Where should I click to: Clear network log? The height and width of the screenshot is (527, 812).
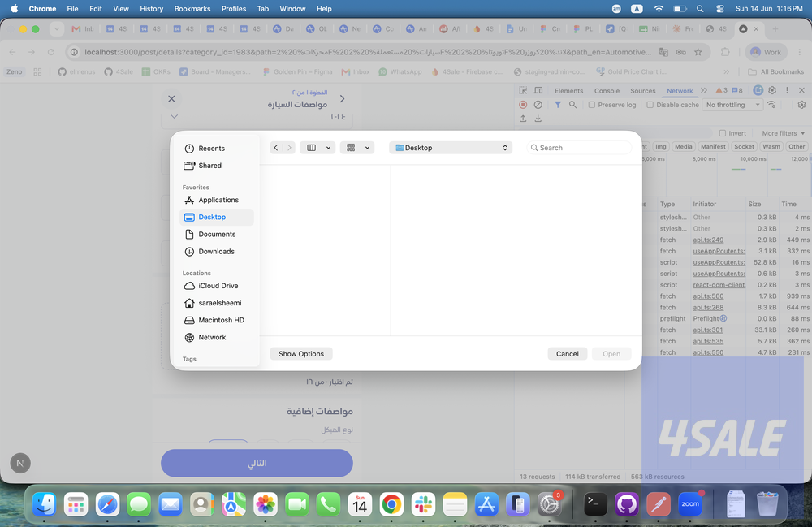point(538,105)
